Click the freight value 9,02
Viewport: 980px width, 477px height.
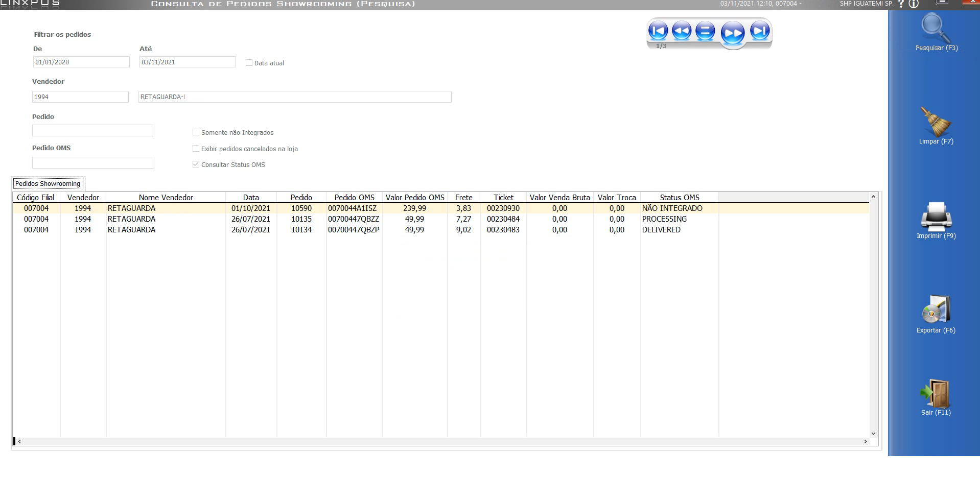point(463,230)
